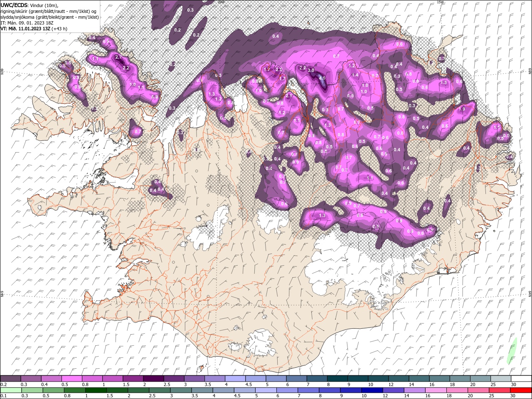Select lower scale violet swatch labeled 12
The height and width of the screenshot is (399, 532).
click(x=393, y=390)
